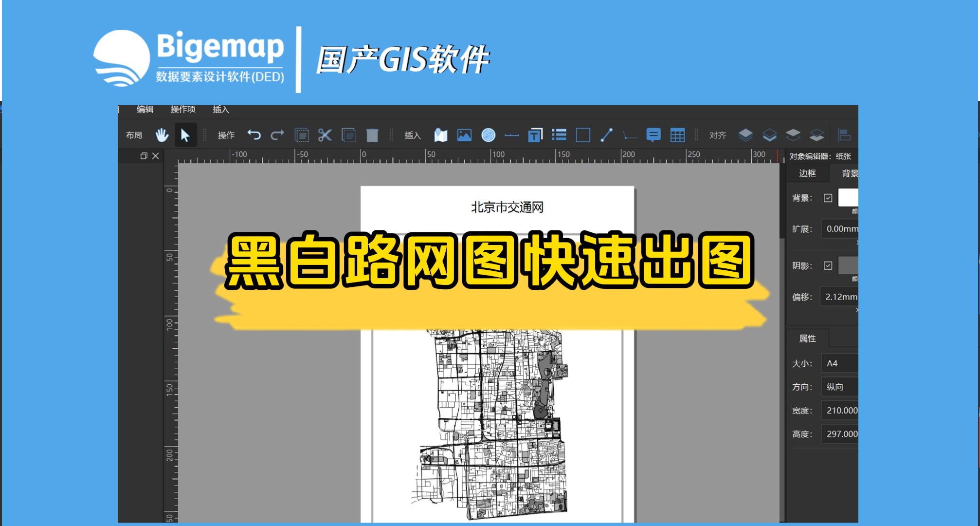Click the 对齐 toolbar label
The image size is (980, 526).
tap(717, 135)
